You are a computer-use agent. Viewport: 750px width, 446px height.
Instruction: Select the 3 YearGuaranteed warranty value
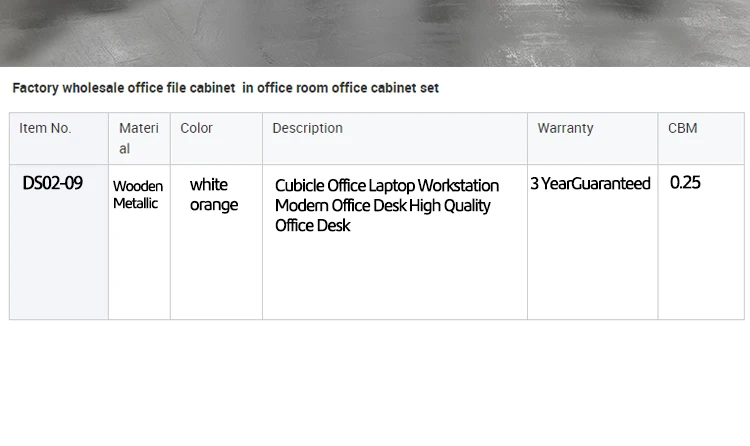(x=590, y=183)
